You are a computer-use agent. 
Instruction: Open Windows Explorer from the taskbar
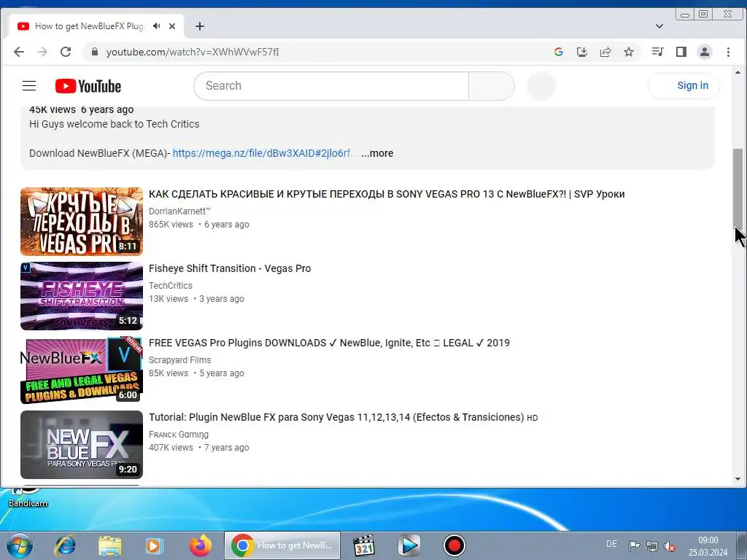pos(109,545)
